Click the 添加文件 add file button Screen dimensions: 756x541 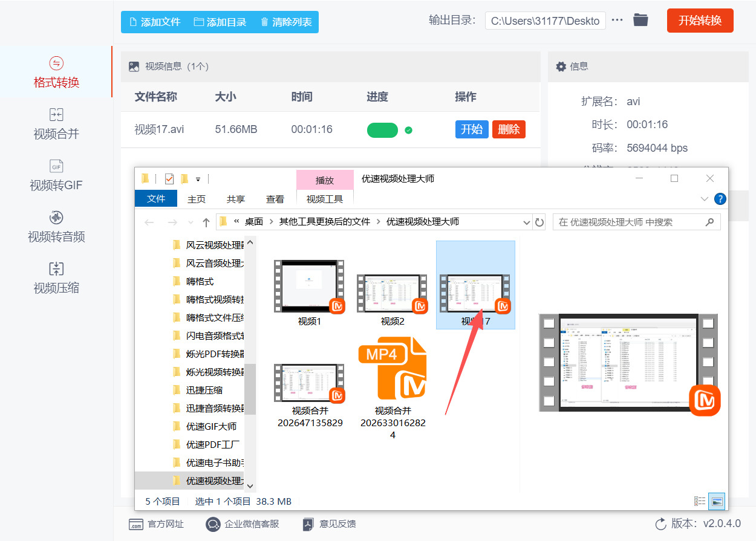pos(155,22)
